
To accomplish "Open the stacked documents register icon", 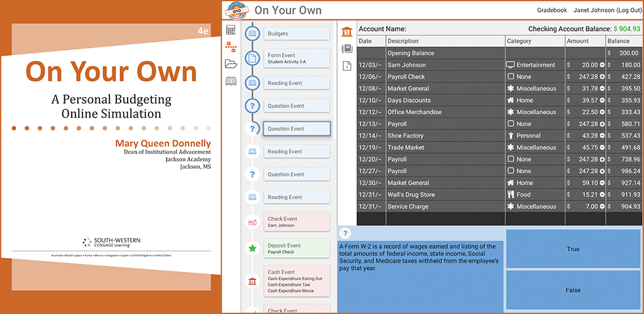I will pyautogui.click(x=347, y=49).
